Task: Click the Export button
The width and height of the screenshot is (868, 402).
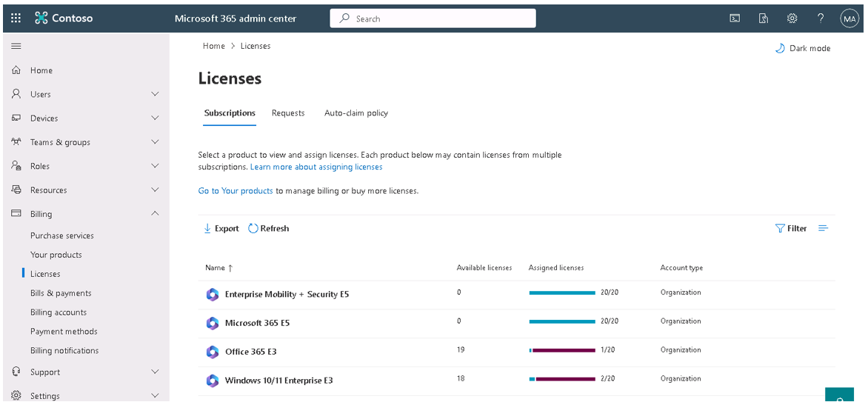Action: click(221, 228)
